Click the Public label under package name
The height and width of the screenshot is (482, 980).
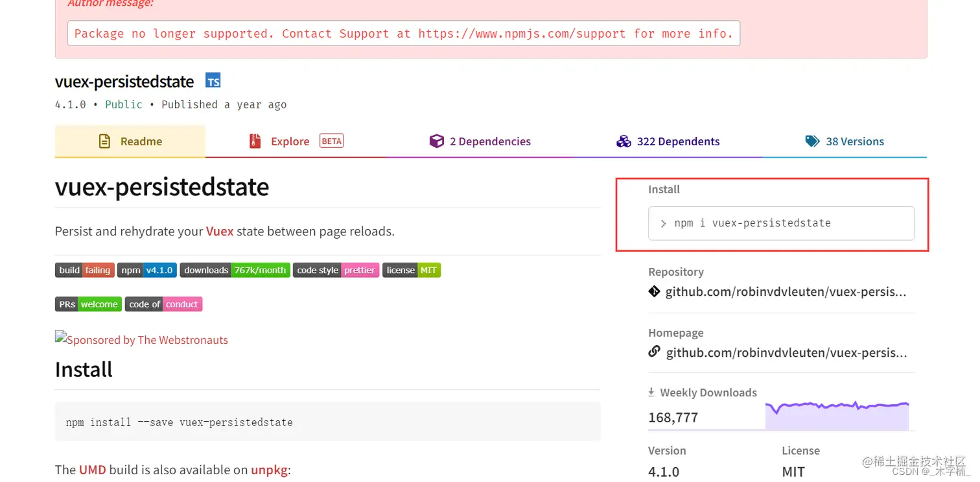tap(124, 104)
